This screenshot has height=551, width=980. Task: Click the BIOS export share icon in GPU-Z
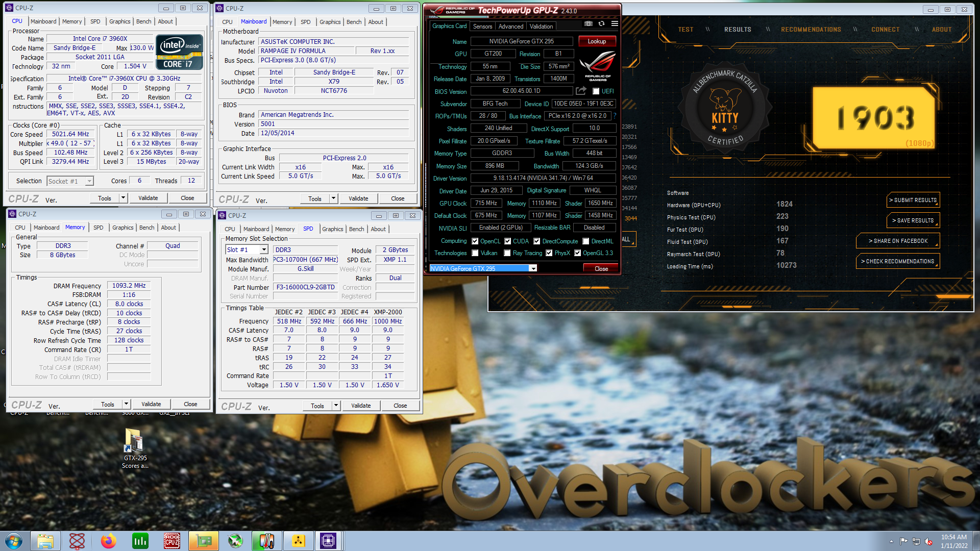[581, 91]
